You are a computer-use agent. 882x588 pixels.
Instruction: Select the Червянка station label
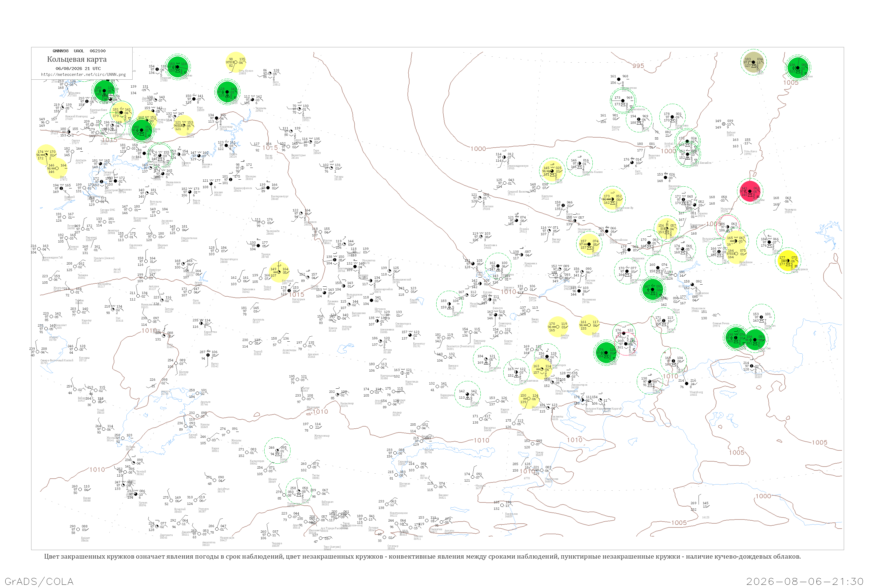click(x=791, y=210)
